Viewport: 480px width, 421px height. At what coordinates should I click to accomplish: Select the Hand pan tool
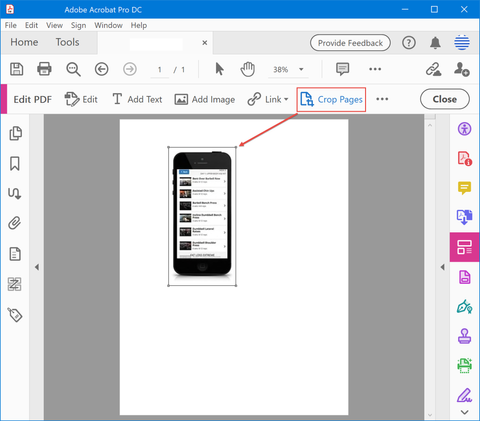pos(247,69)
